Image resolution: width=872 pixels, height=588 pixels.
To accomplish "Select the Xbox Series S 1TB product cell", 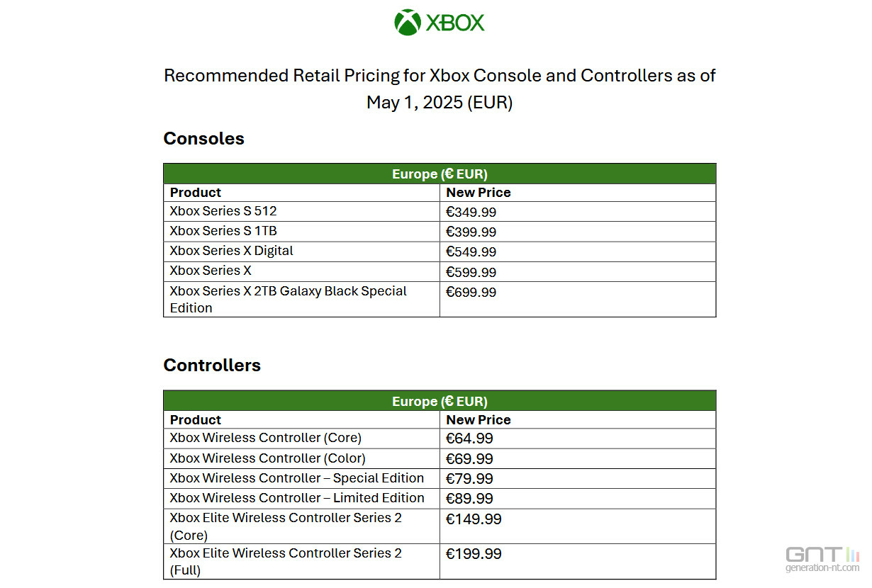I will point(301,232).
